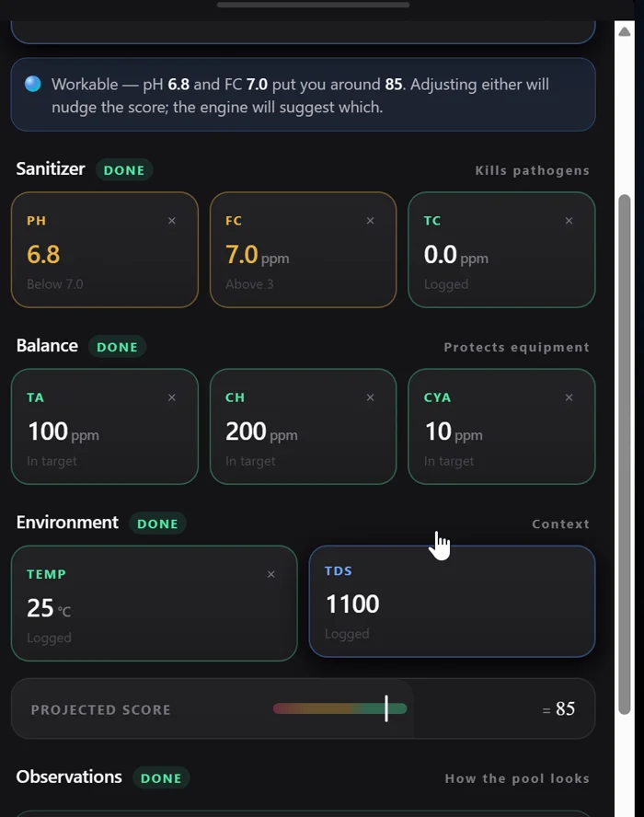644x817 pixels.
Task: Open the CH 200 ppm card
Action: click(304, 426)
